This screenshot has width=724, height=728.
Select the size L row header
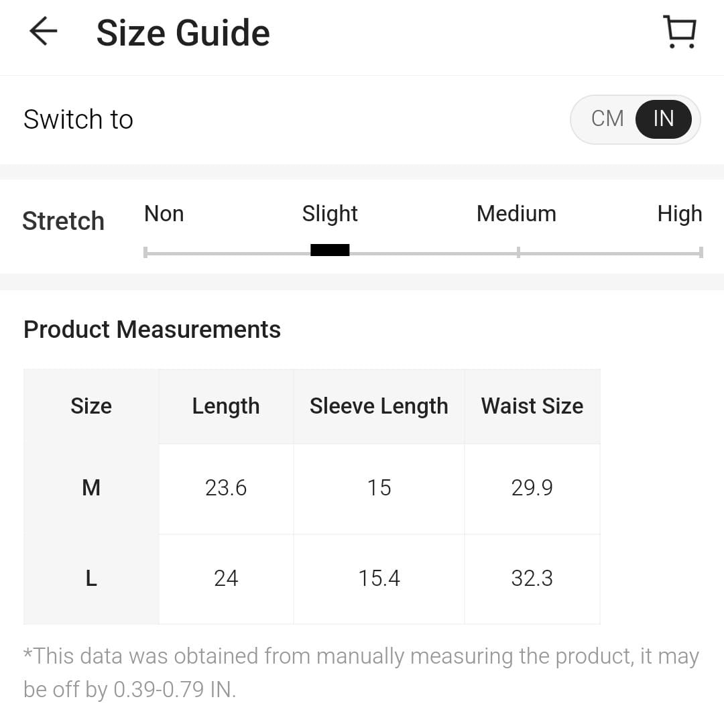click(91, 578)
